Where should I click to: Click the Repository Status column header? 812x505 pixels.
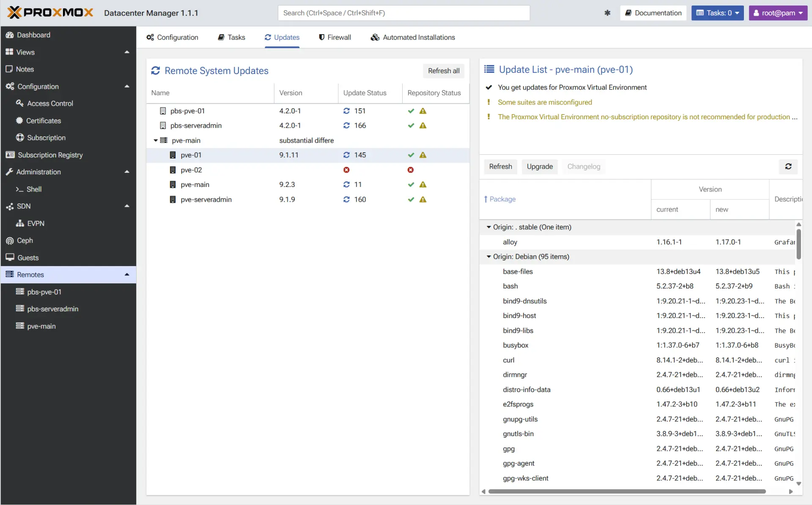point(436,93)
